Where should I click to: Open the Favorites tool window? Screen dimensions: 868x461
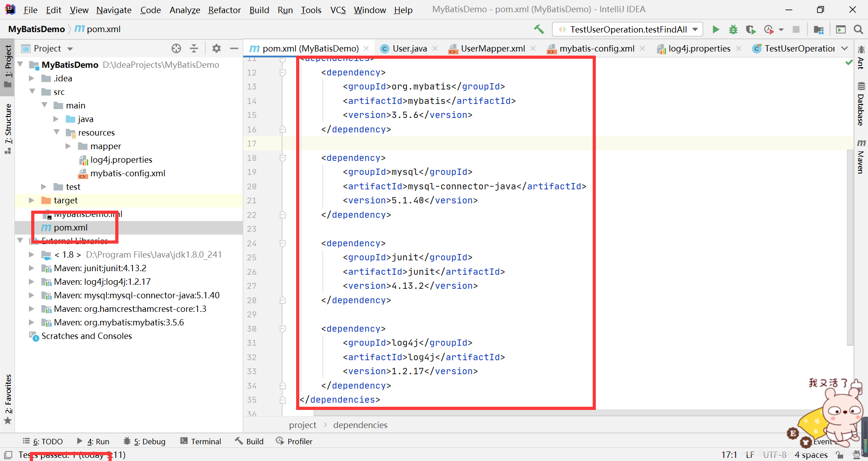(x=8, y=400)
